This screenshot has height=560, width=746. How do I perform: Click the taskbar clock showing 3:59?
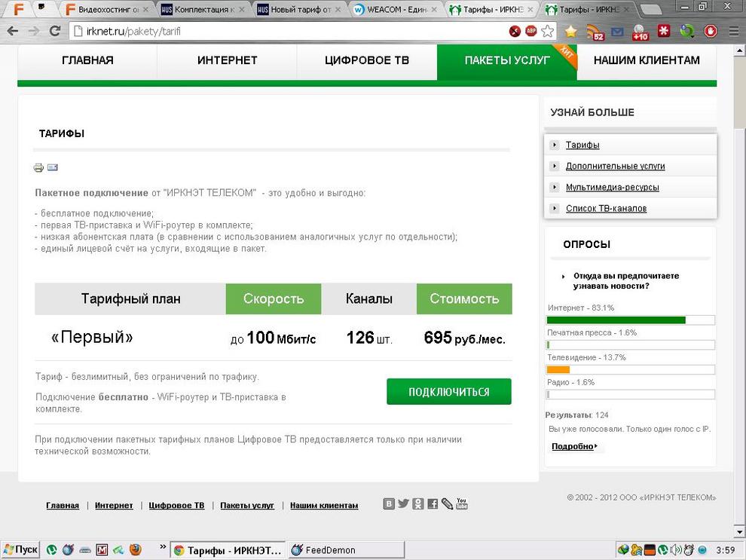(x=726, y=550)
